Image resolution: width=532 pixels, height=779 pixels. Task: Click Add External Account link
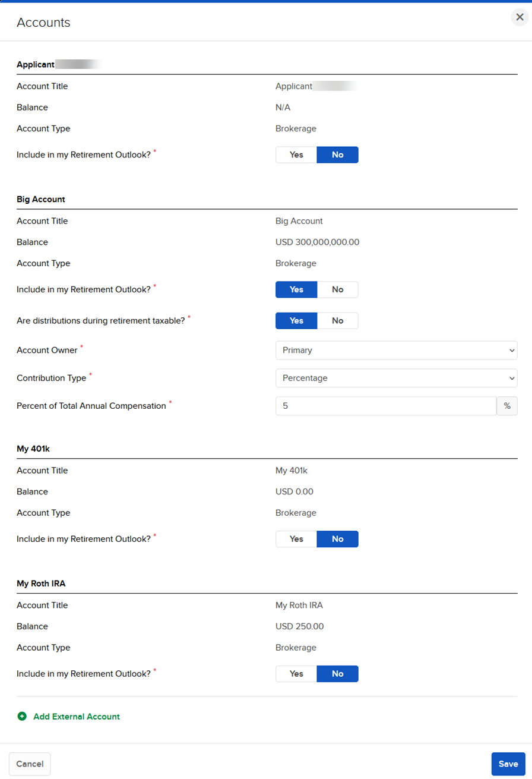pos(76,717)
